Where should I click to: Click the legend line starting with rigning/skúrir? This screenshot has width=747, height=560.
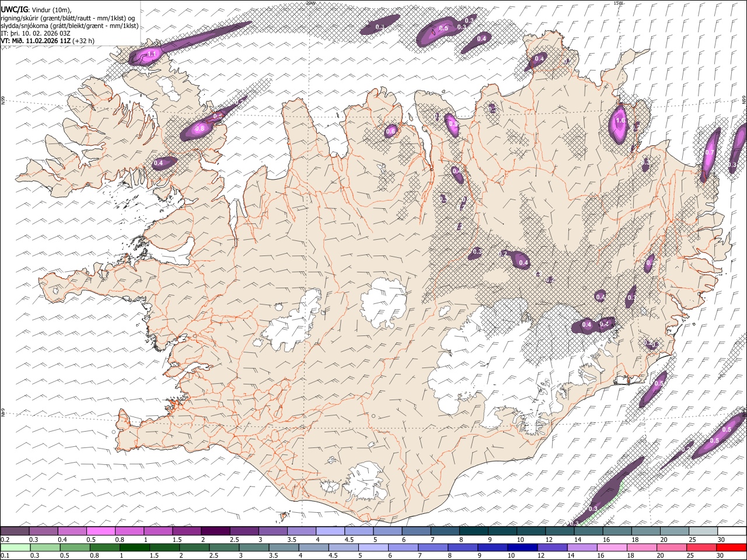coord(68,17)
